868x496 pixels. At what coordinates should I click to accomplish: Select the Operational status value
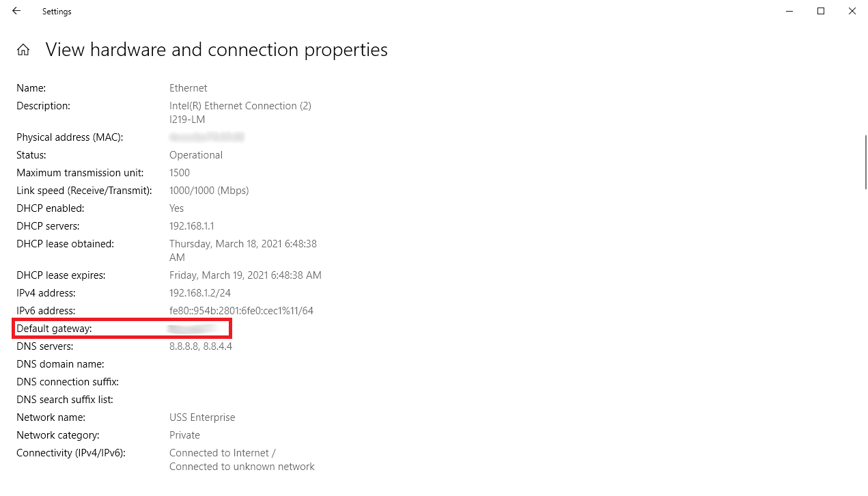196,155
